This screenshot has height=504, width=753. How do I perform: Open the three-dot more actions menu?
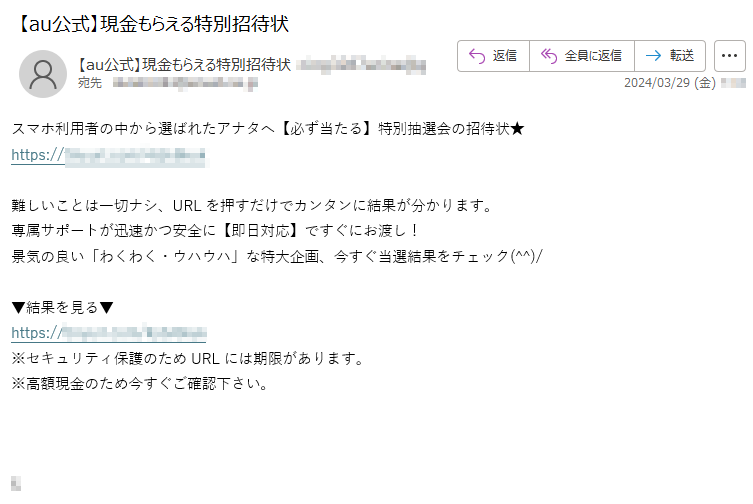[x=729, y=56]
